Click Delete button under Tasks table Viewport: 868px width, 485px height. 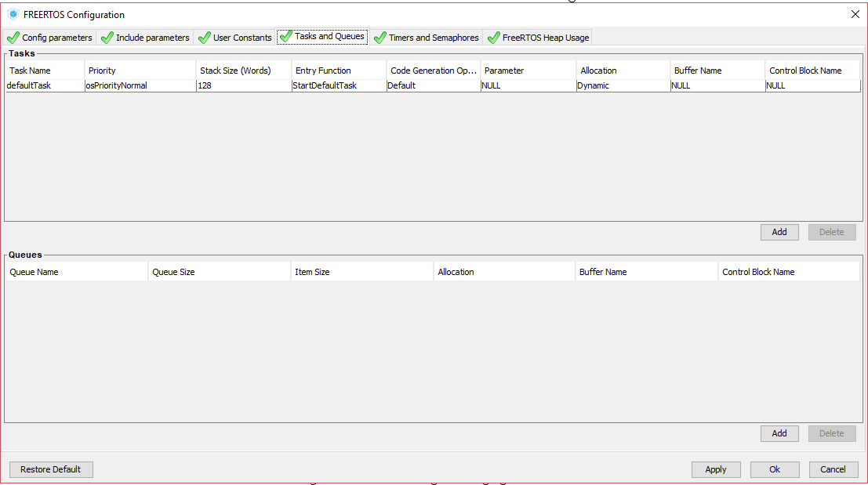831,232
